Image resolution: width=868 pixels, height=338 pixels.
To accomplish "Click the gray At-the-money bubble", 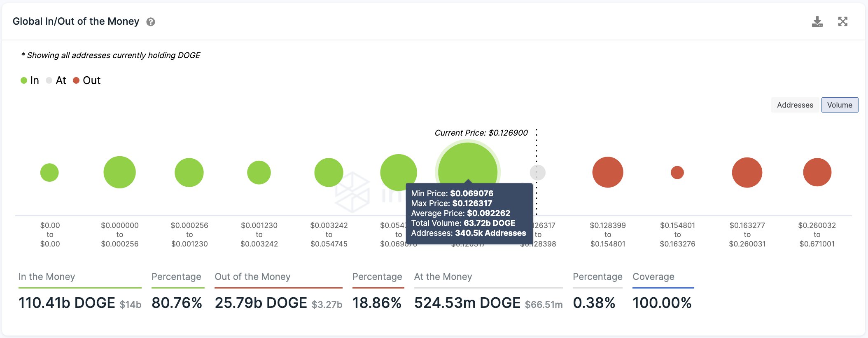I will click(537, 172).
